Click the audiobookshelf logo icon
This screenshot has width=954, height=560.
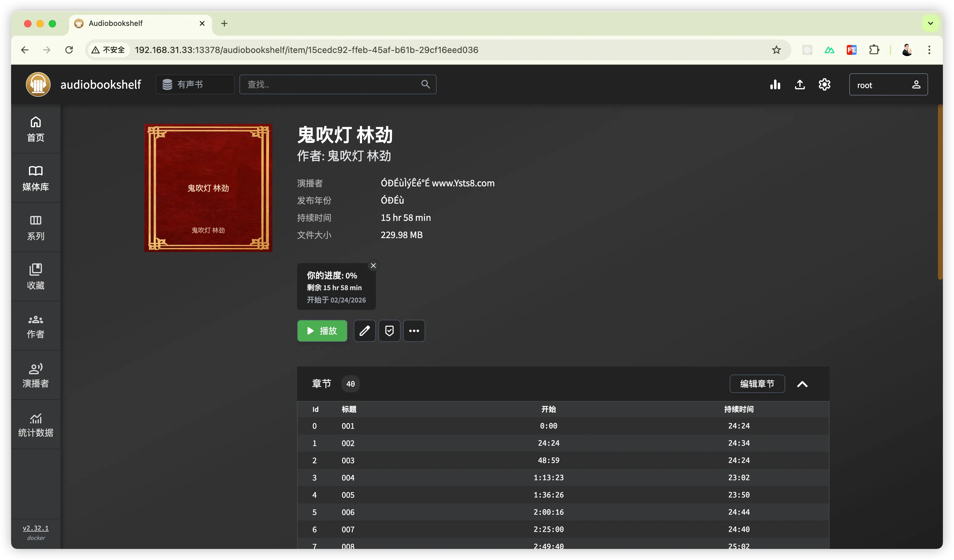click(38, 84)
